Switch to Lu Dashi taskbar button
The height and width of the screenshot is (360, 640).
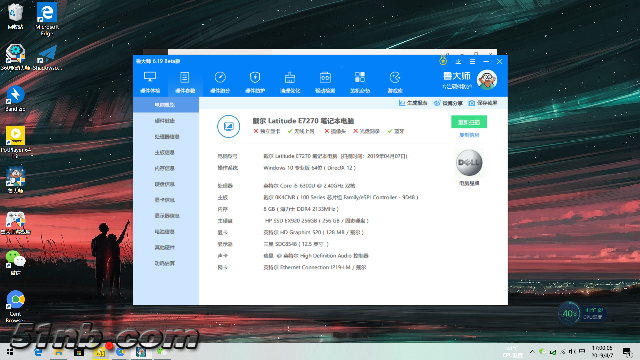click(x=141, y=352)
